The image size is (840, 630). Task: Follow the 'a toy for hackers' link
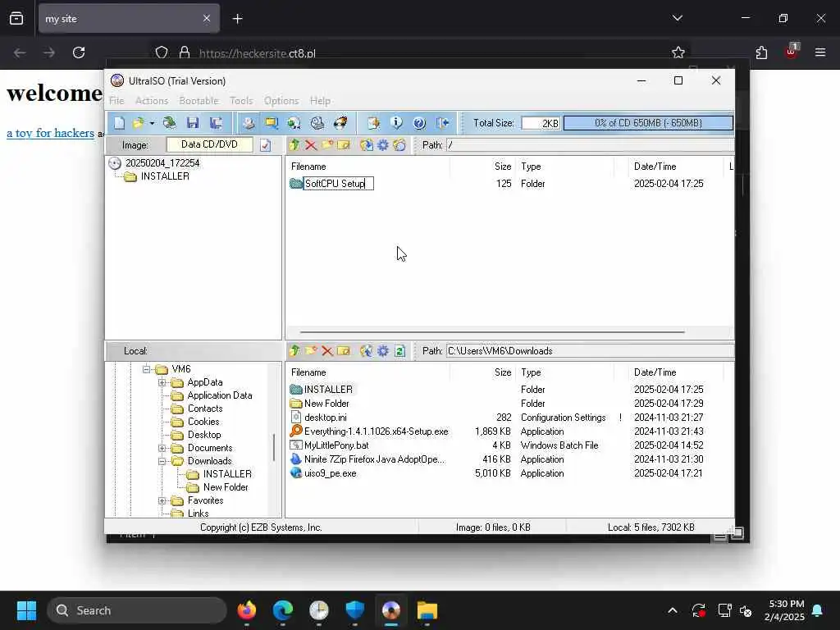50,133
